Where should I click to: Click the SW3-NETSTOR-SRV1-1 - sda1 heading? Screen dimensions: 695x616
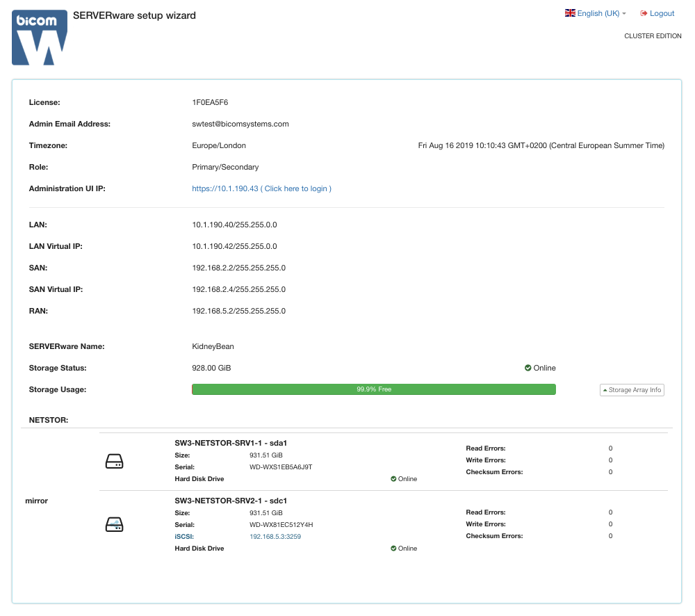tap(231, 443)
